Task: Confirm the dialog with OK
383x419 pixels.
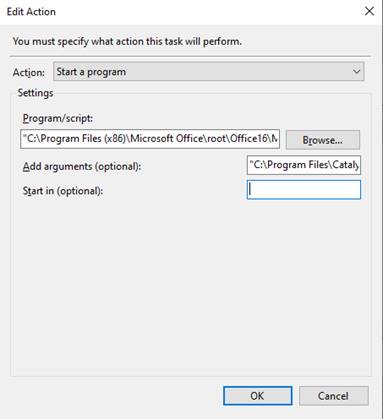Action: click(258, 396)
